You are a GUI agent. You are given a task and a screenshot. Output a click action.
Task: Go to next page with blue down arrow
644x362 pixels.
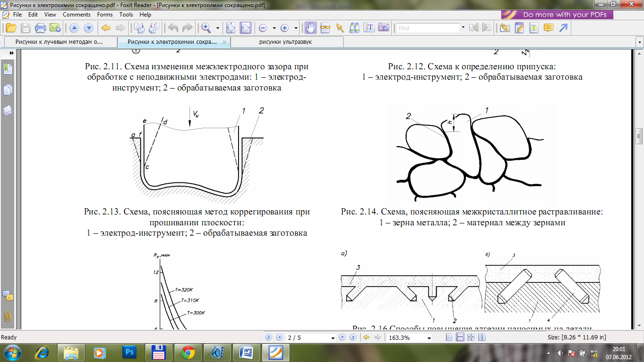click(88, 28)
